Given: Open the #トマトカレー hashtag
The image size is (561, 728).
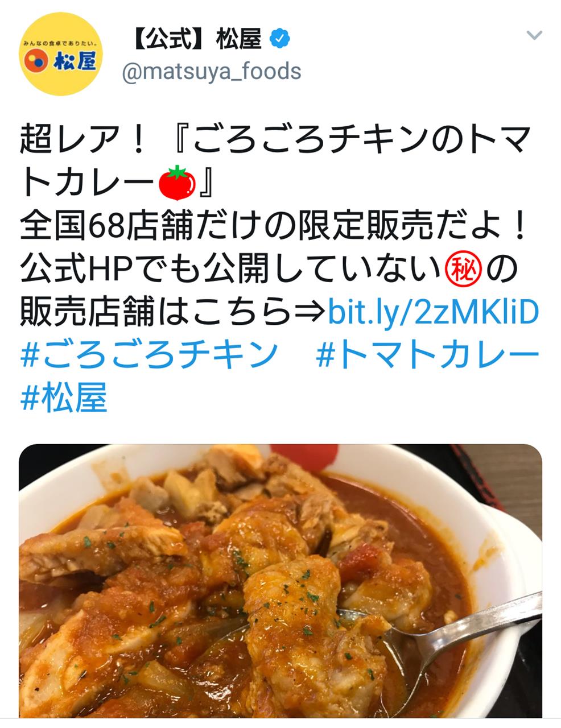Looking at the screenshot, I should 427,354.
